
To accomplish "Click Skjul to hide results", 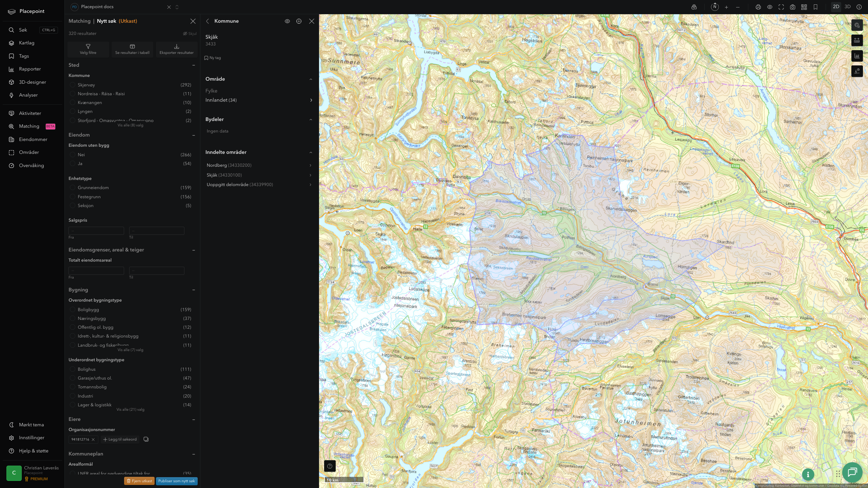I will 190,34.
